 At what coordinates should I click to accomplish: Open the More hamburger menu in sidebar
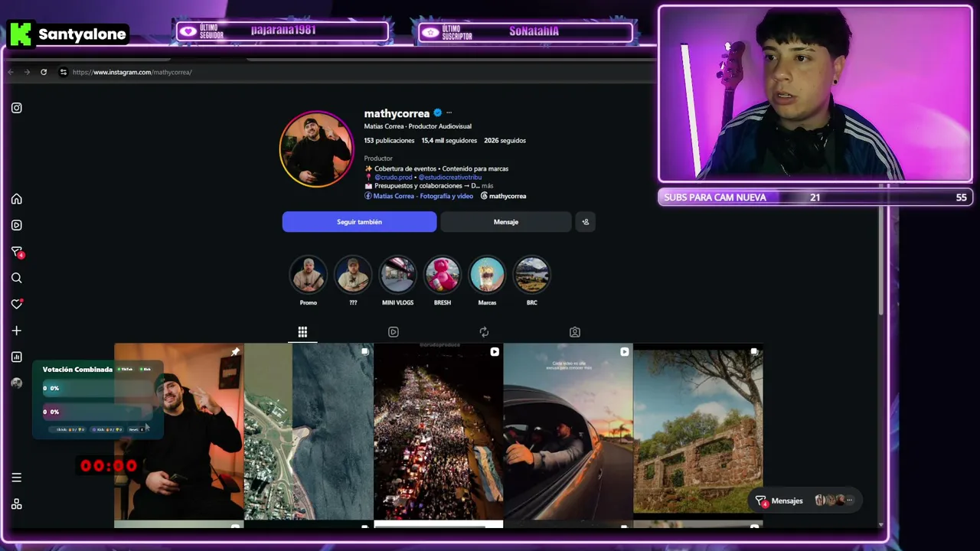(x=17, y=478)
